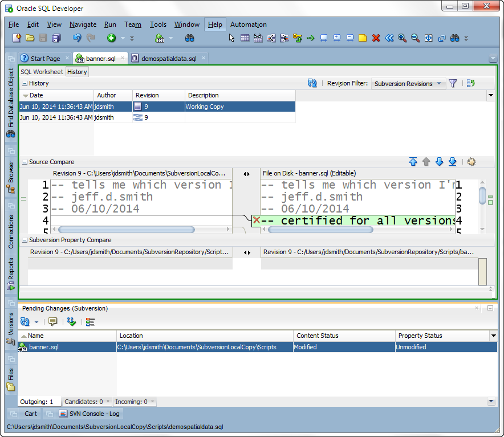
Task: Click the Save All toolbar icon
Action: pyautogui.click(x=56, y=38)
